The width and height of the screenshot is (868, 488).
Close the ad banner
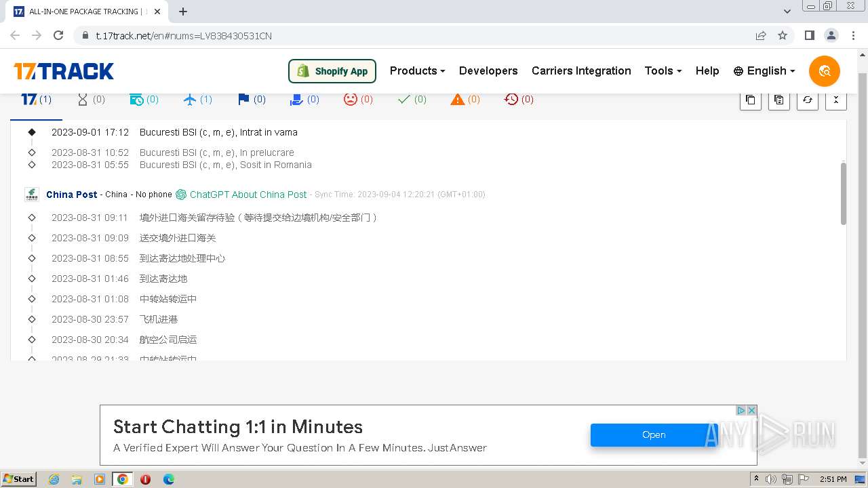tap(751, 411)
